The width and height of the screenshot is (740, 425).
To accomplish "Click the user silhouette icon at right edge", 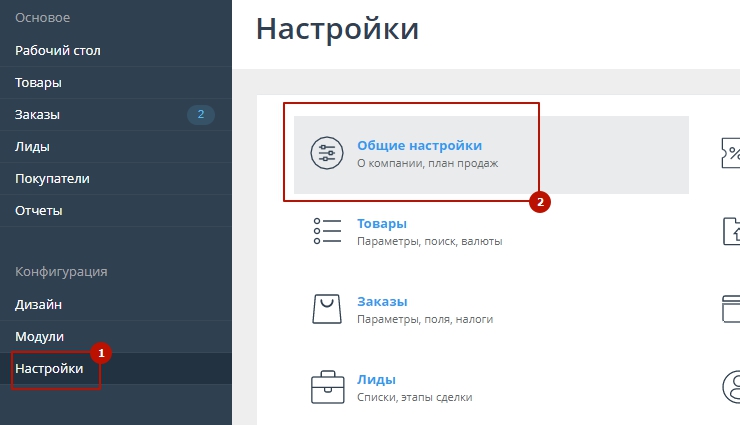I will point(732,386).
